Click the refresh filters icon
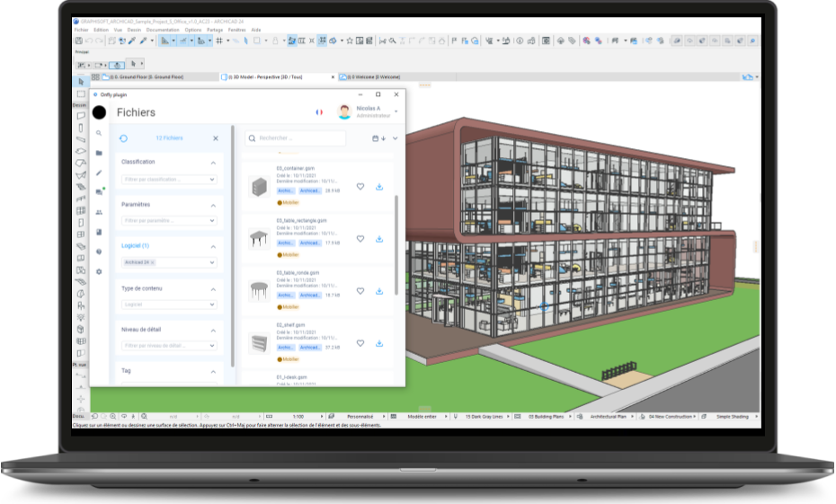836x504 pixels. click(x=123, y=138)
